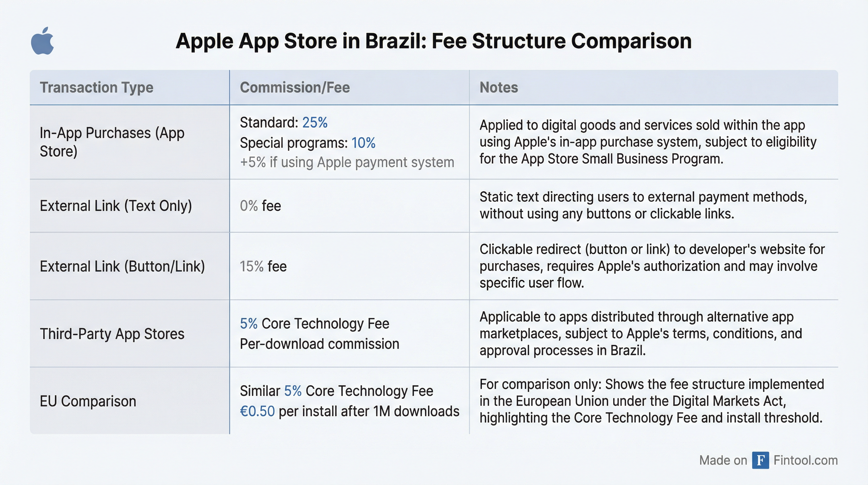Image resolution: width=868 pixels, height=485 pixels.
Task: Open the Fintool.com link
Action: tap(805, 460)
